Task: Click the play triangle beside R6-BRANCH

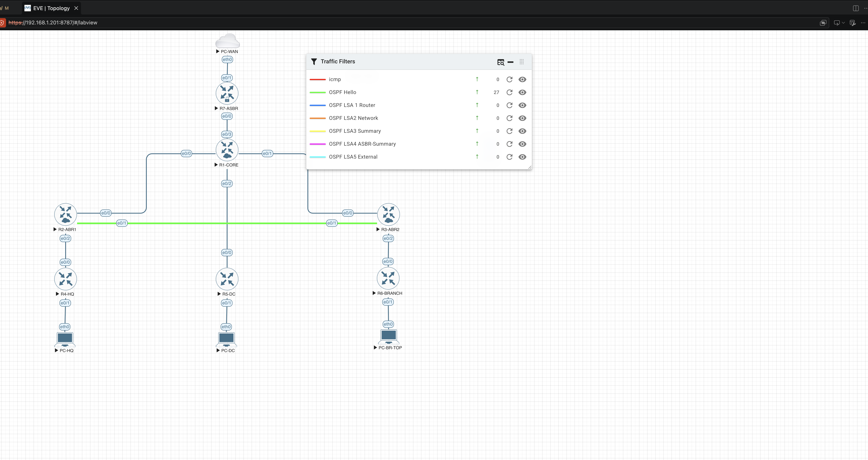Action: click(374, 293)
